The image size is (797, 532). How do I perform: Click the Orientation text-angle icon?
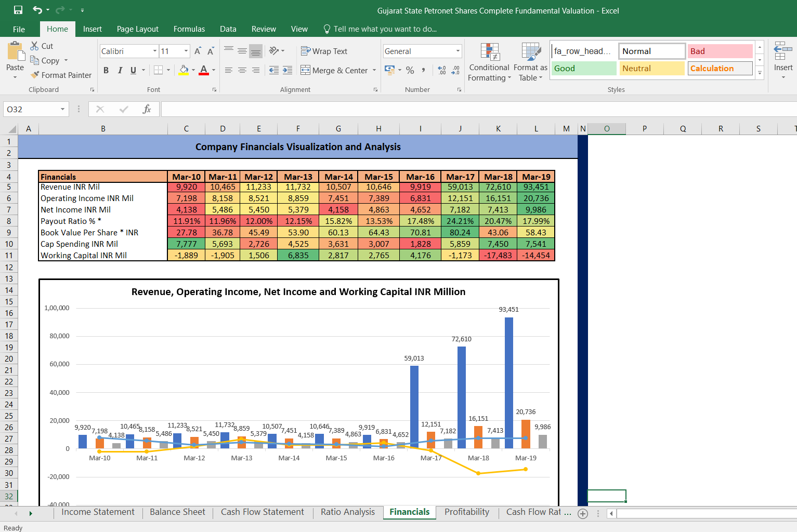click(274, 51)
